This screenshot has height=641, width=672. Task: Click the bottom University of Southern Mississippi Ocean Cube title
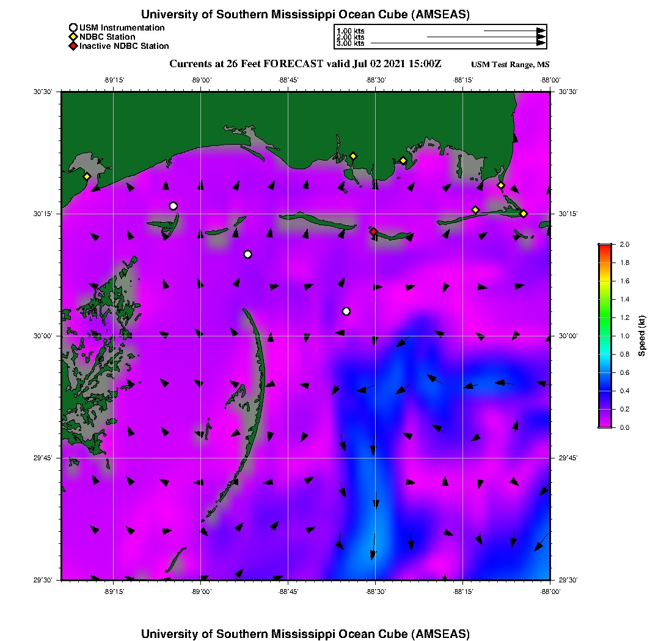[x=305, y=634]
